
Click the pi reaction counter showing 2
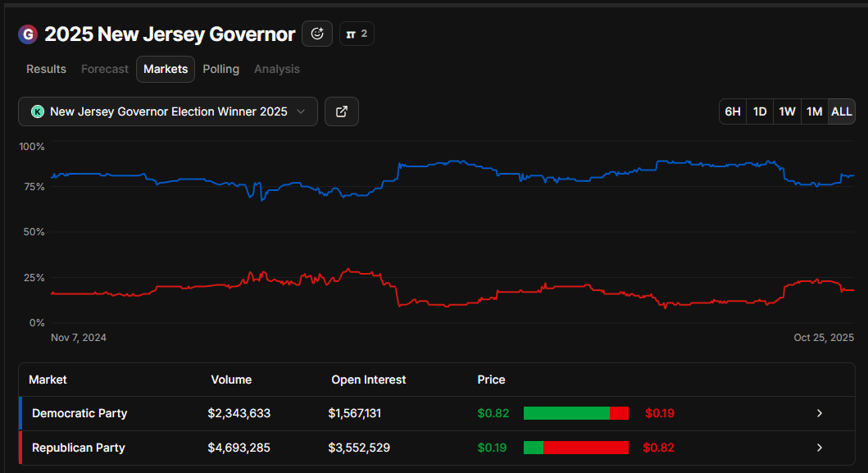click(x=357, y=34)
